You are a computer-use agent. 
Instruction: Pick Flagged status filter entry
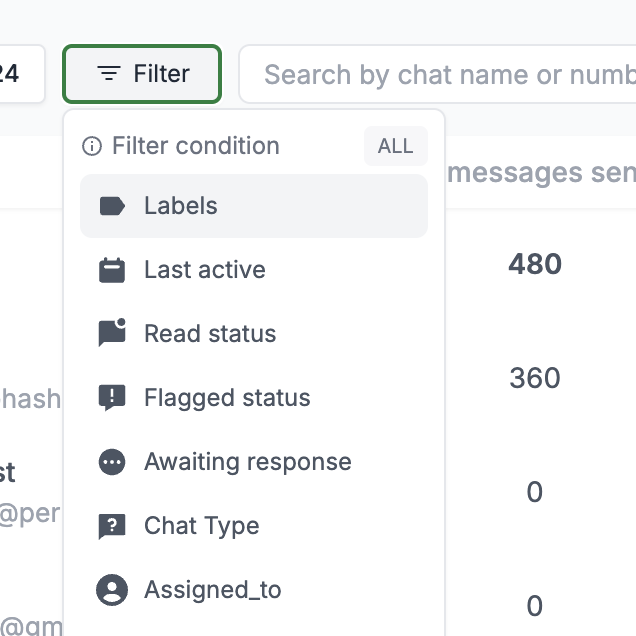(254, 398)
